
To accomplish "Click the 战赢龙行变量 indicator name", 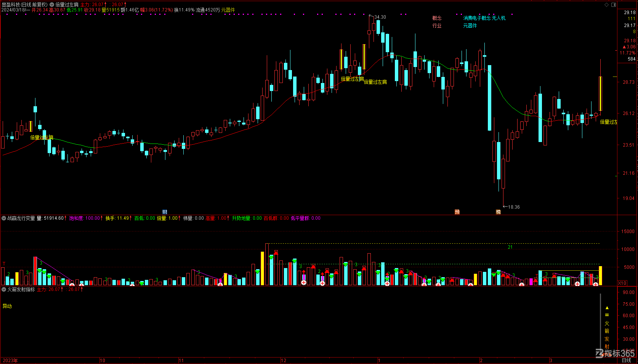I will pos(21,218).
